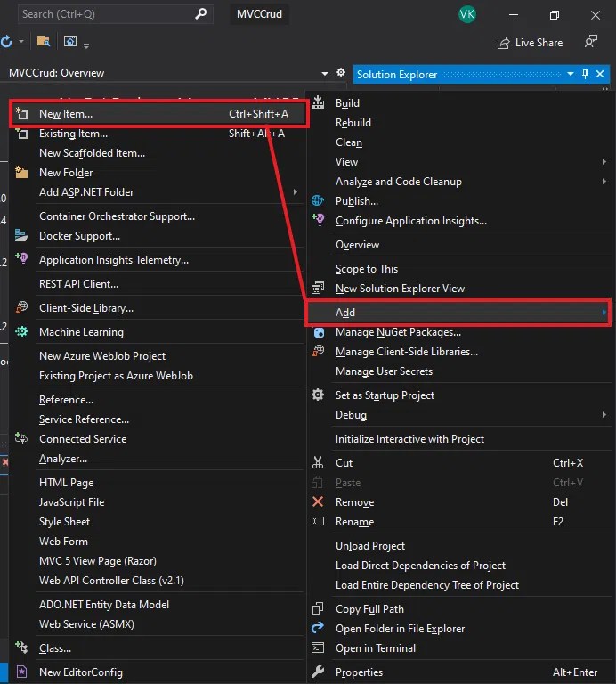Click Open Folder in File Explorer arrow icon
616x684 pixels.
[318, 627]
